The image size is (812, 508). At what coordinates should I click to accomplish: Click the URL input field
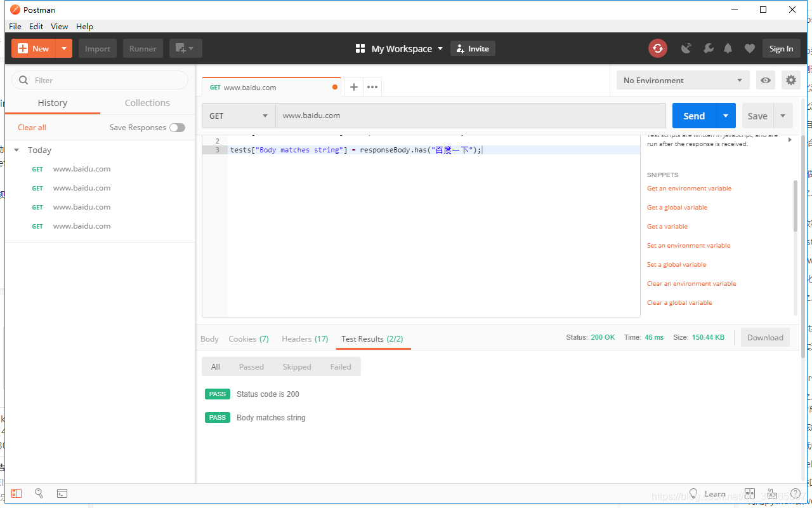click(471, 116)
